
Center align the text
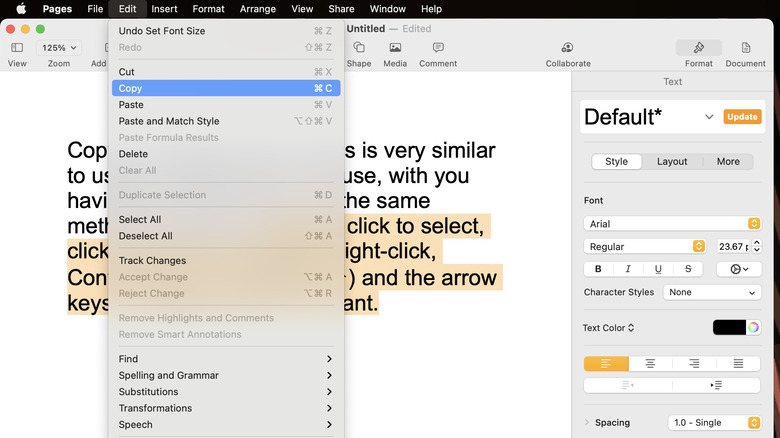(650, 364)
